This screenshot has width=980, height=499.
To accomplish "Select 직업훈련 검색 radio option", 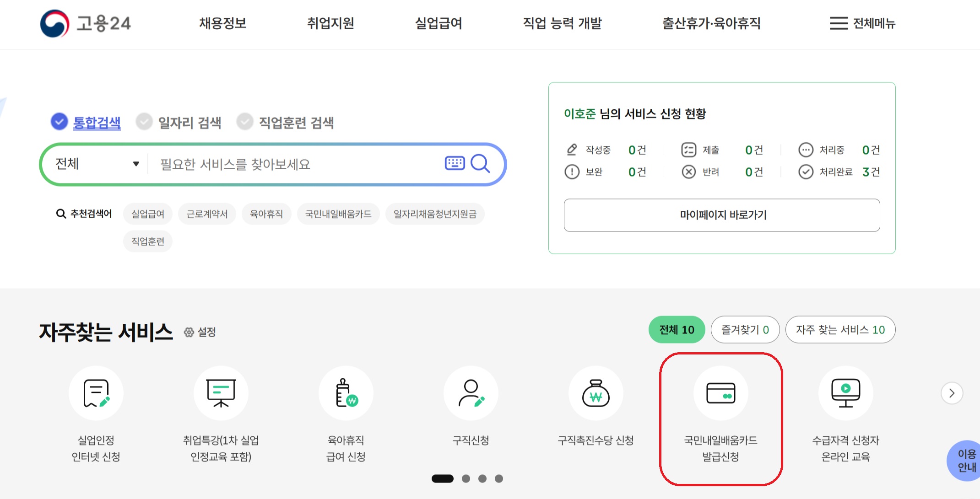I will point(245,122).
